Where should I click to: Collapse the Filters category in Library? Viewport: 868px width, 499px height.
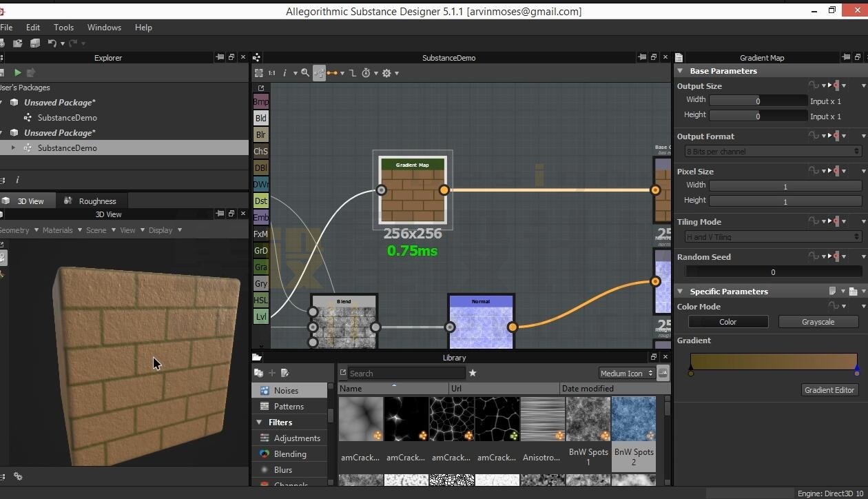260,422
